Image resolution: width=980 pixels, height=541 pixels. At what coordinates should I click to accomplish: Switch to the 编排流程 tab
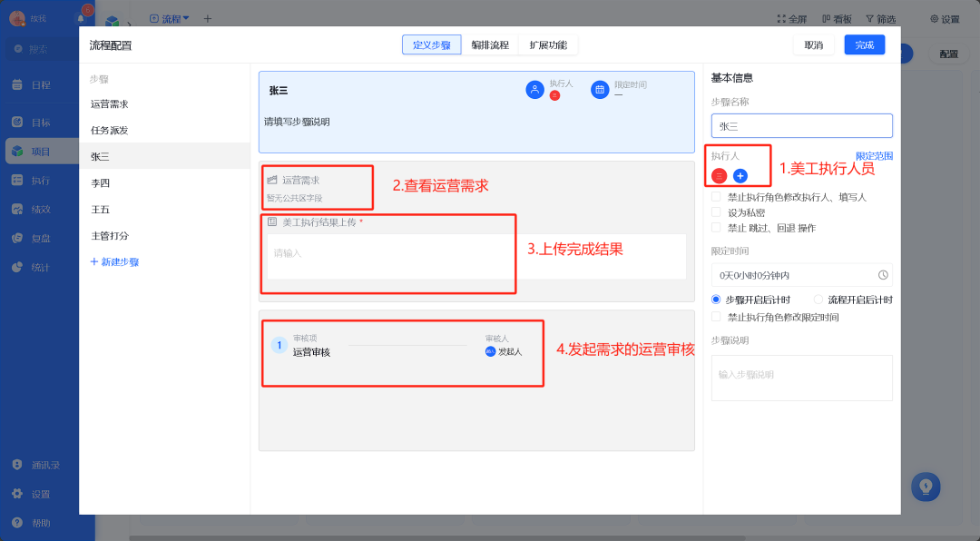[x=491, y=44]
